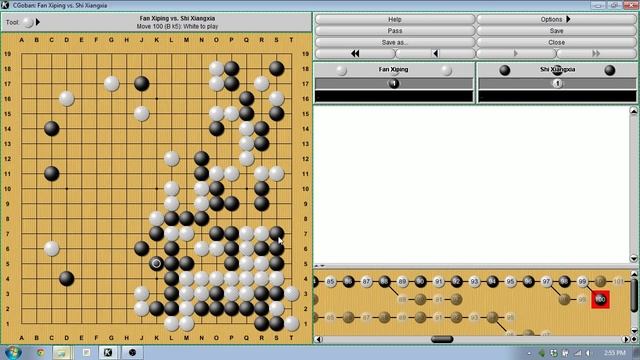Click right black stone beside Shi Xiangxia
The image size is (640, 360).
[x=609, y=70]
